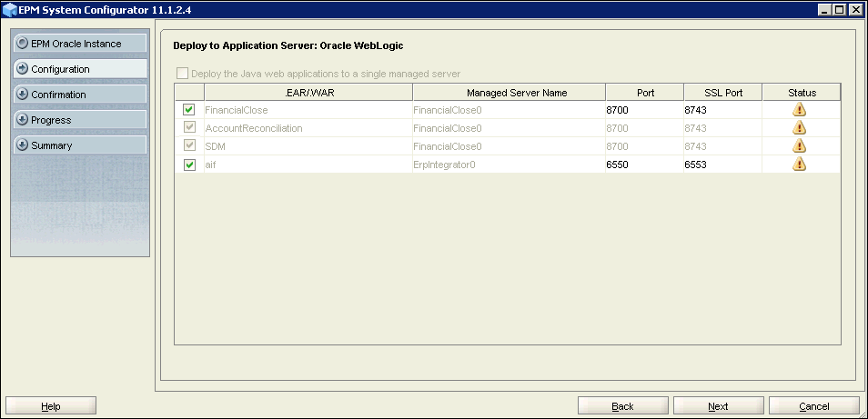Edit aif SSL port 6553 field
Viewport: 868px width, 419px height.
723,165
